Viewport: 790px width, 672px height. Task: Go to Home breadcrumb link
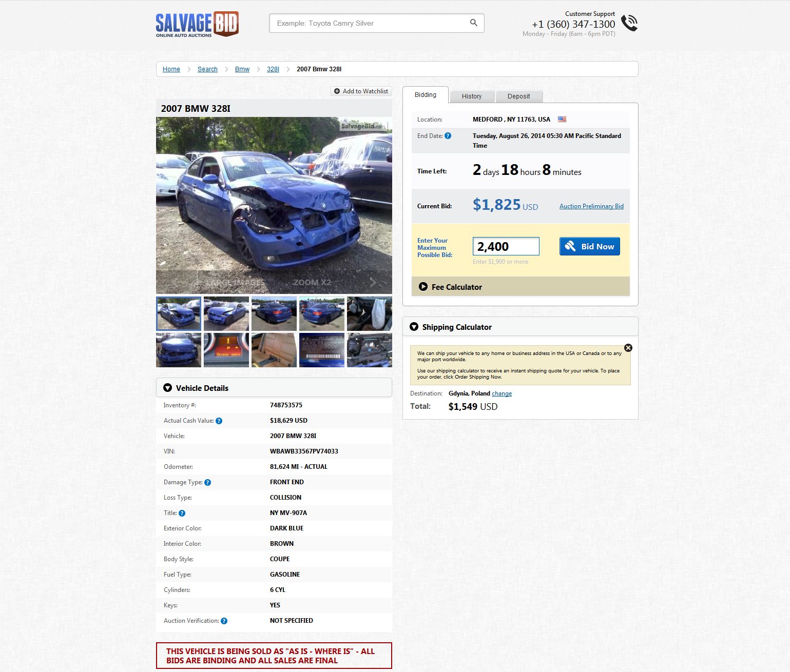(x=171, y=69)
